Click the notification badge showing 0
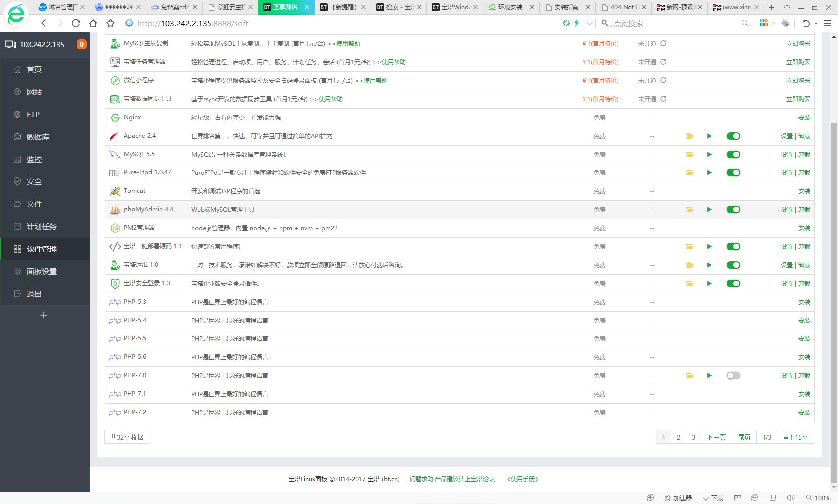This screenshot has height=504, width=838. click(x=82, y=44)
